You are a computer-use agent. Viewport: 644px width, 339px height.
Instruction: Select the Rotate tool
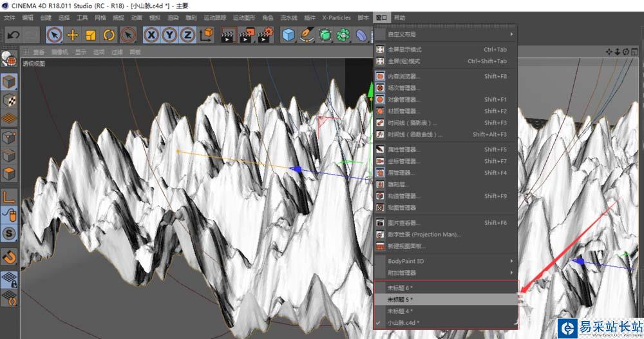coord(109,35)
